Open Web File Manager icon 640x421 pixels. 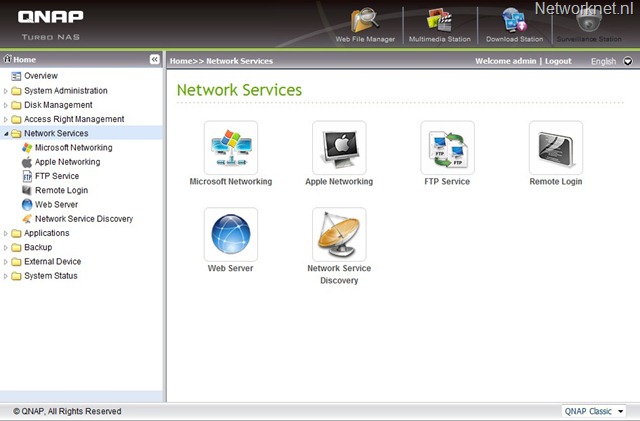click(x=365, y=20)
